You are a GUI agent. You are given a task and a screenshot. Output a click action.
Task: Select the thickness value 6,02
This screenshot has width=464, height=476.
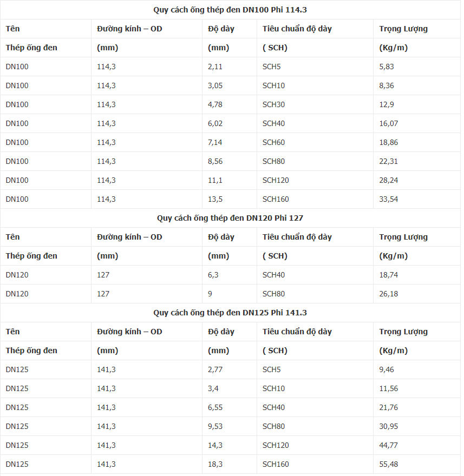pos(215,123)
